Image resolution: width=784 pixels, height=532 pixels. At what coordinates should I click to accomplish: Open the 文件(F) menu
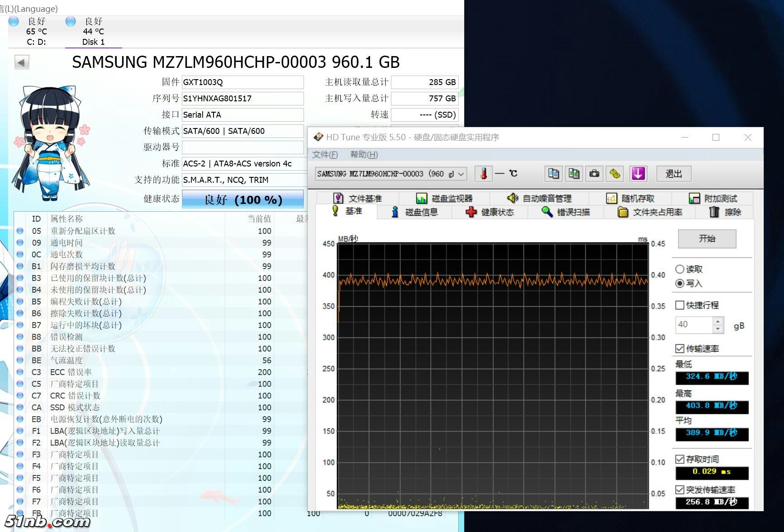(325, 155)
